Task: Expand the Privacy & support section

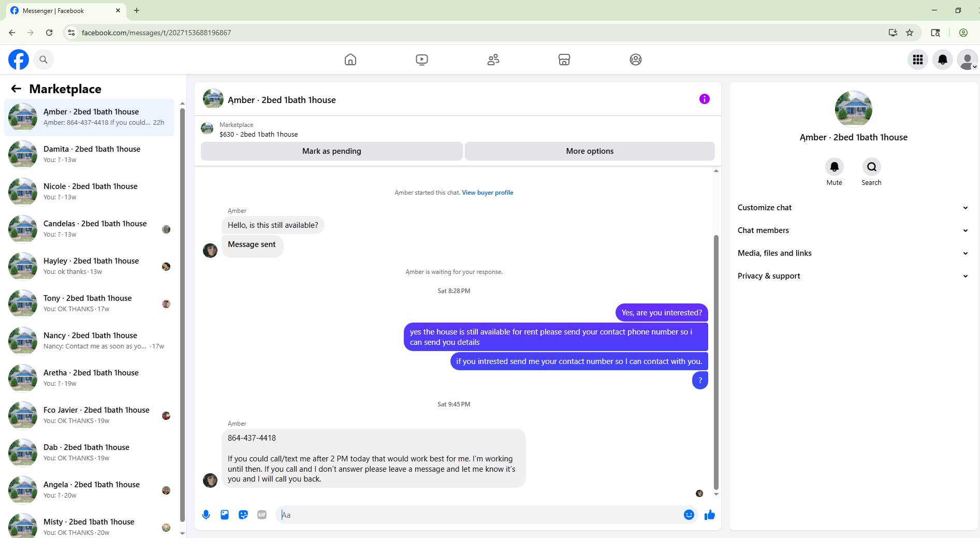Action: [853, 276]
